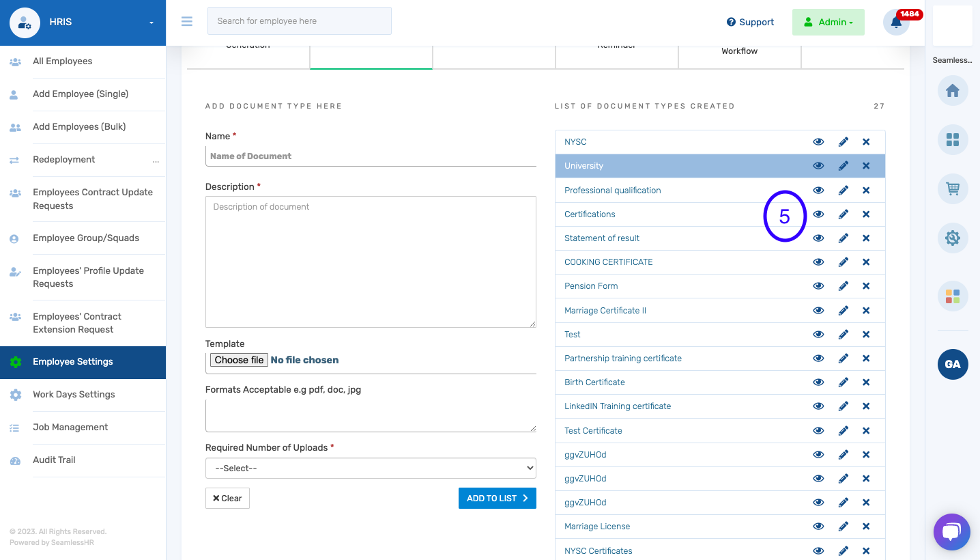Click the Description of document textarea
980x560 pixels.
371,262
